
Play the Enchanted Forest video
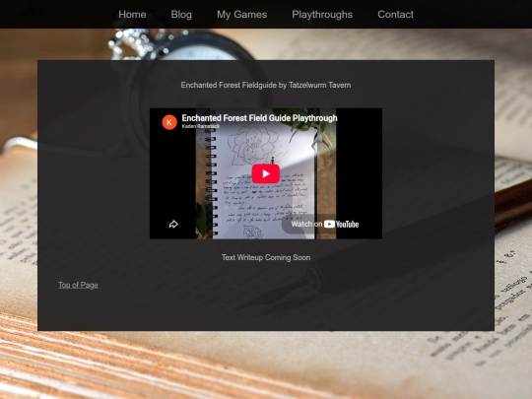click(266, 173)
